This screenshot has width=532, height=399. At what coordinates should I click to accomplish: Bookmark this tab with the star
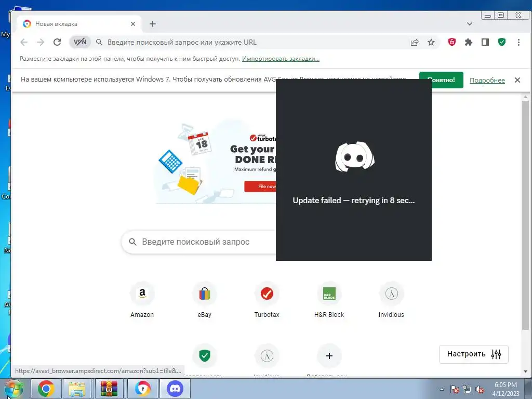(431, 42)
